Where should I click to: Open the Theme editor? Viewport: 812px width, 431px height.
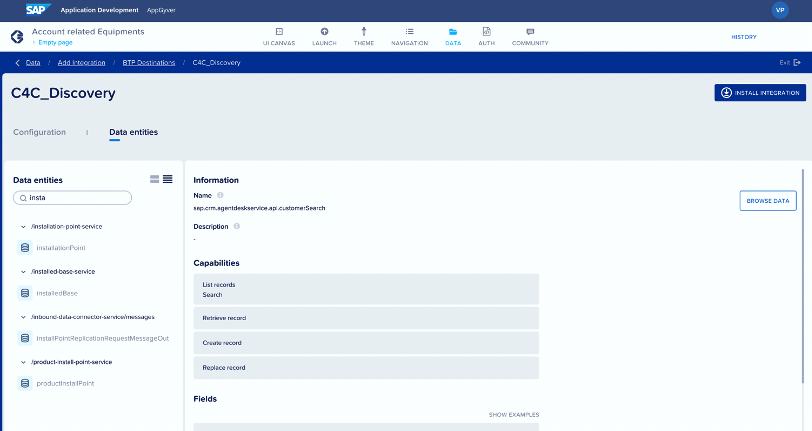coord(364,37)
